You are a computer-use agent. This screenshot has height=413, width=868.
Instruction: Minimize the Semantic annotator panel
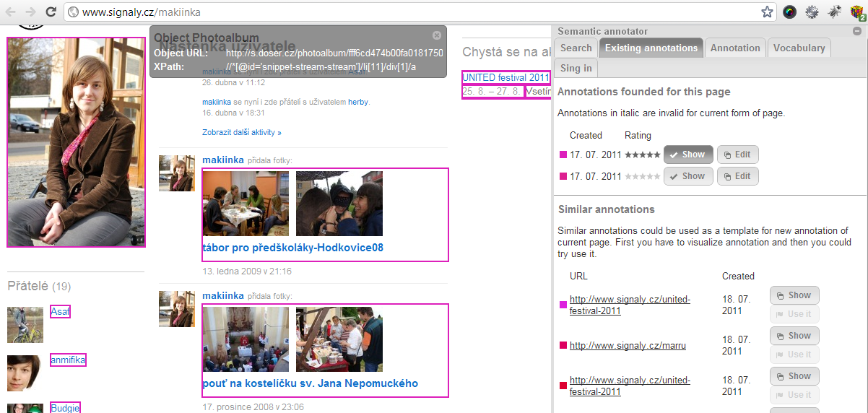point(856,31)
